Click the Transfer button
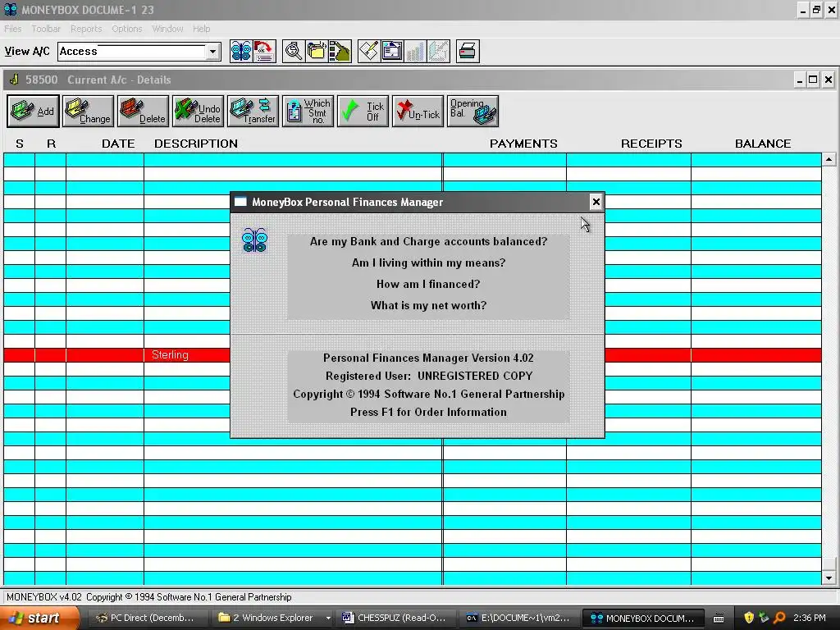 point(253,112)
